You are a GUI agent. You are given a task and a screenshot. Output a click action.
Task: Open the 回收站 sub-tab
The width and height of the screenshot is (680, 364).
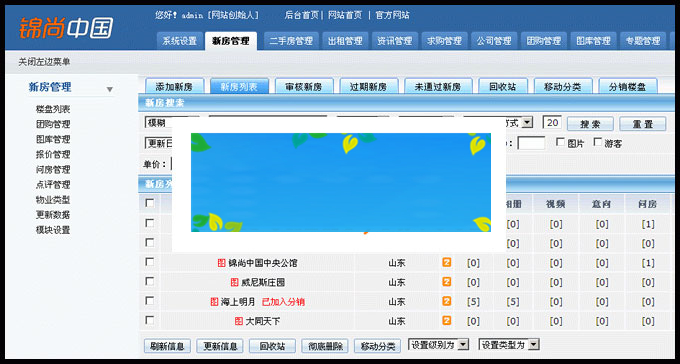(x=503, y=86)
